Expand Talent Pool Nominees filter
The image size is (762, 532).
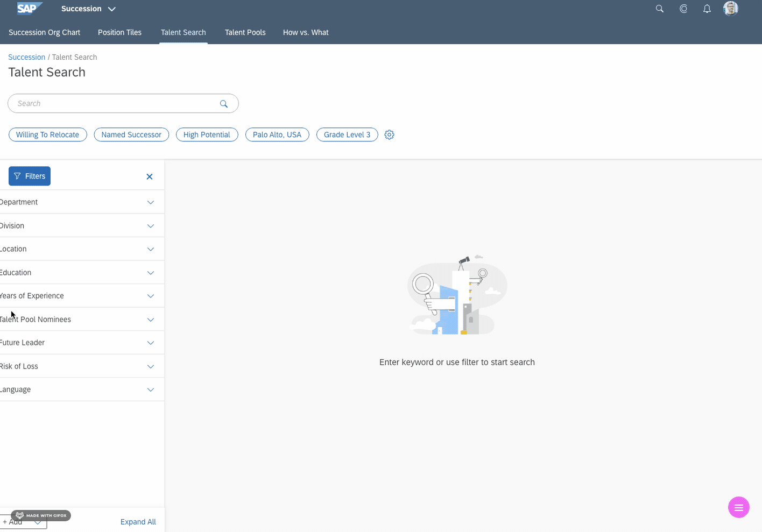pos(82,320)
